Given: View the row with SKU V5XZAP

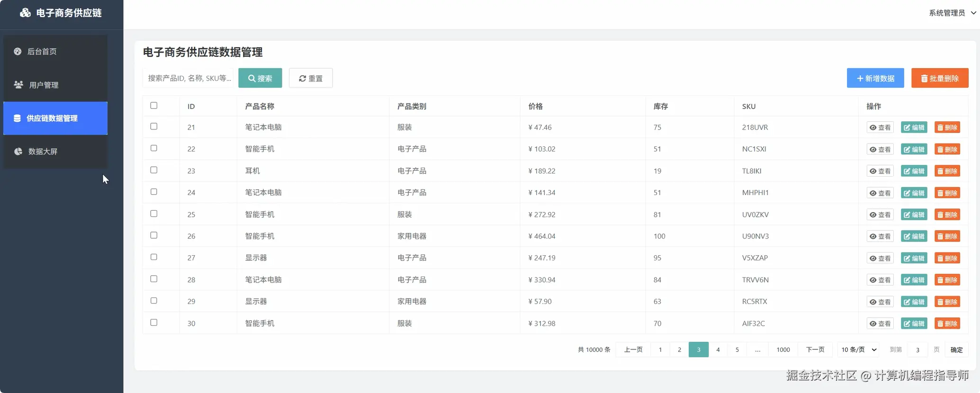Looking at the screenshot, I should [x=880, y=258].
